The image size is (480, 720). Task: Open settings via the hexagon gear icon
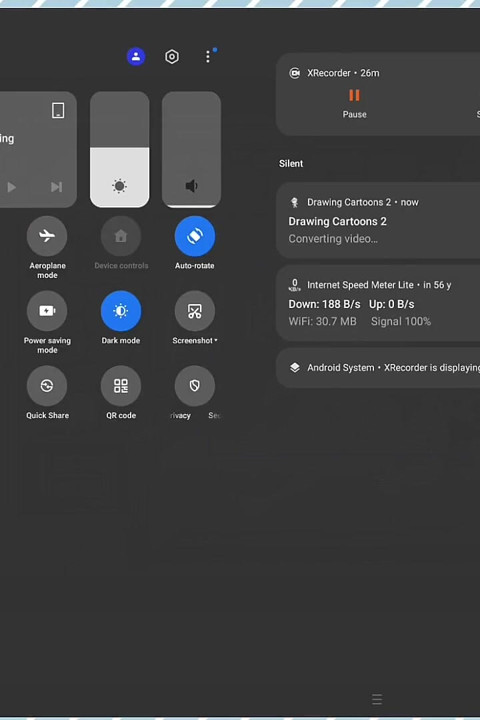click(172, 57)
